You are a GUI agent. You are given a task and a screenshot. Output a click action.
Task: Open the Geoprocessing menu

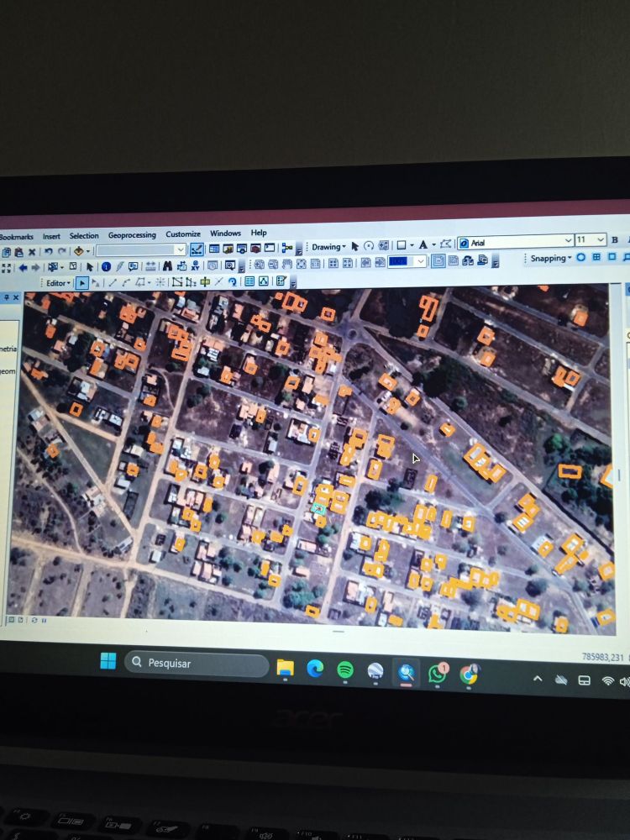click(x=132, y=235)
